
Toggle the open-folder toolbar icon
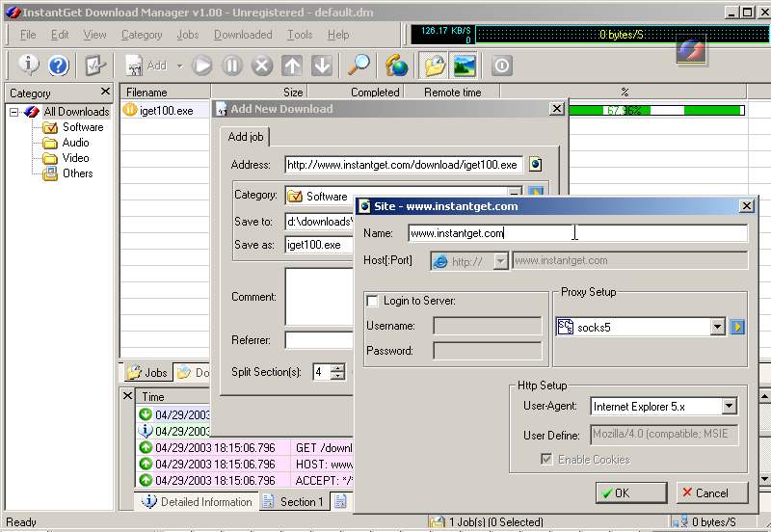[x=434, y=66]
